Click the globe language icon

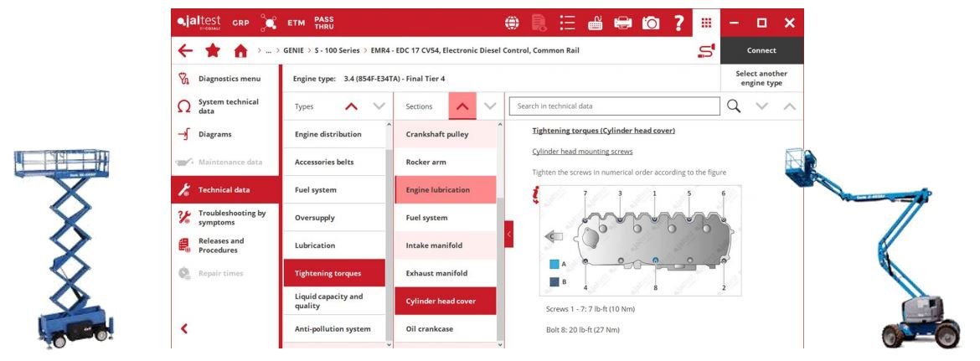click(512, 23)
